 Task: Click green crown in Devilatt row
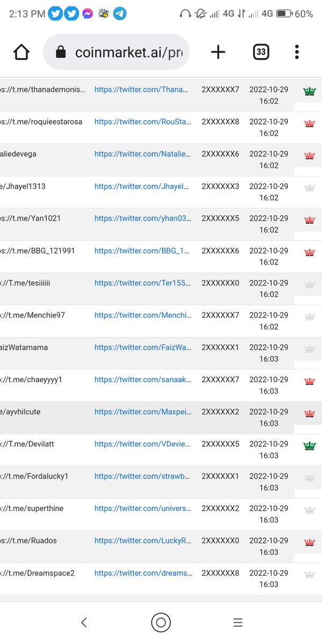310,445
